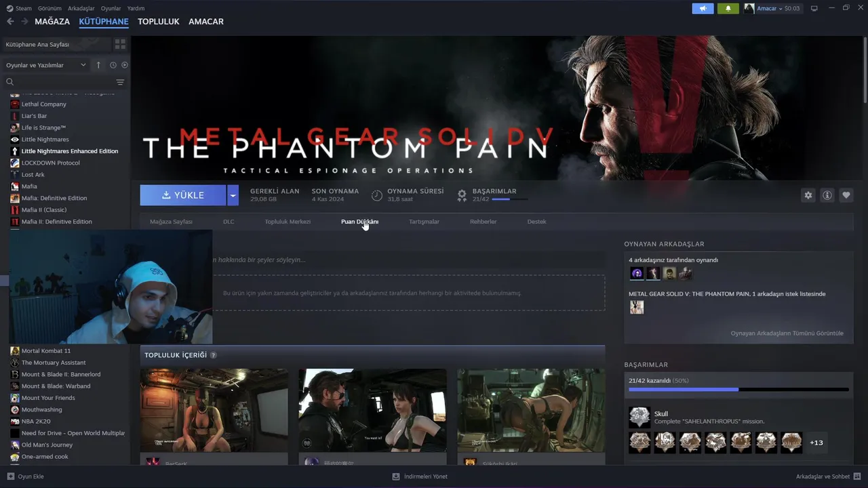Toggle show ready-to-play games filter
This screenshot has width=868, height=488.
(x=125, y=65)
